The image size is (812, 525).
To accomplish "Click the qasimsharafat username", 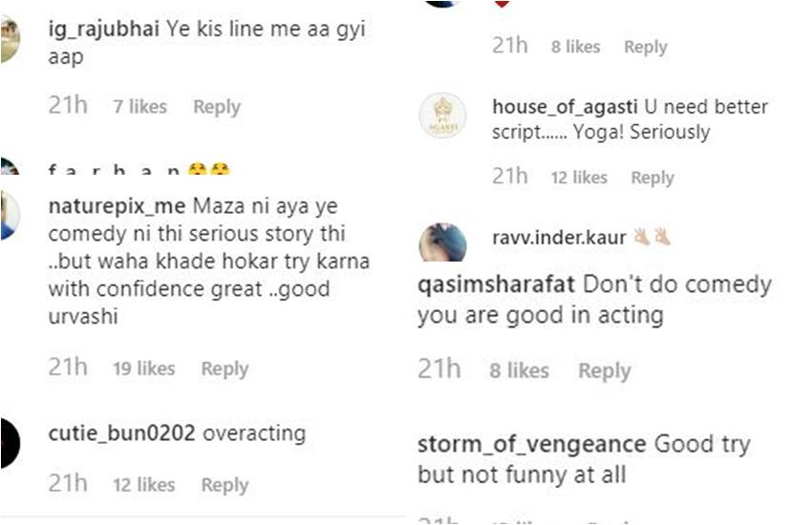I will [496, 284].
